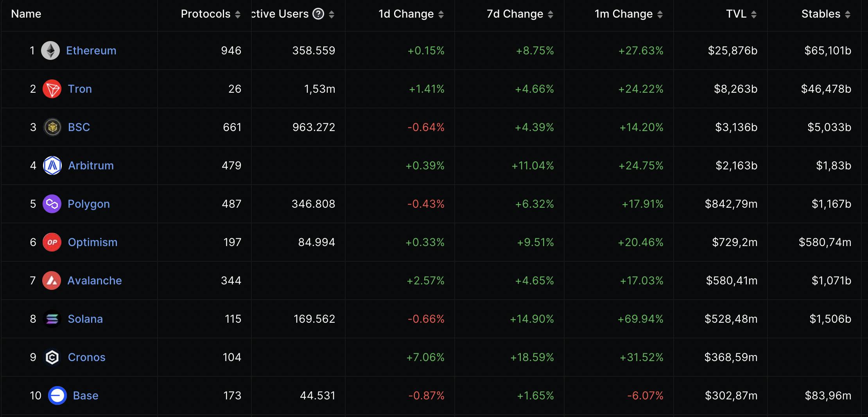This screenshot has height=417, width=868.
Task: Click the red Tron logo icon
Action: (x=52, y=89)
